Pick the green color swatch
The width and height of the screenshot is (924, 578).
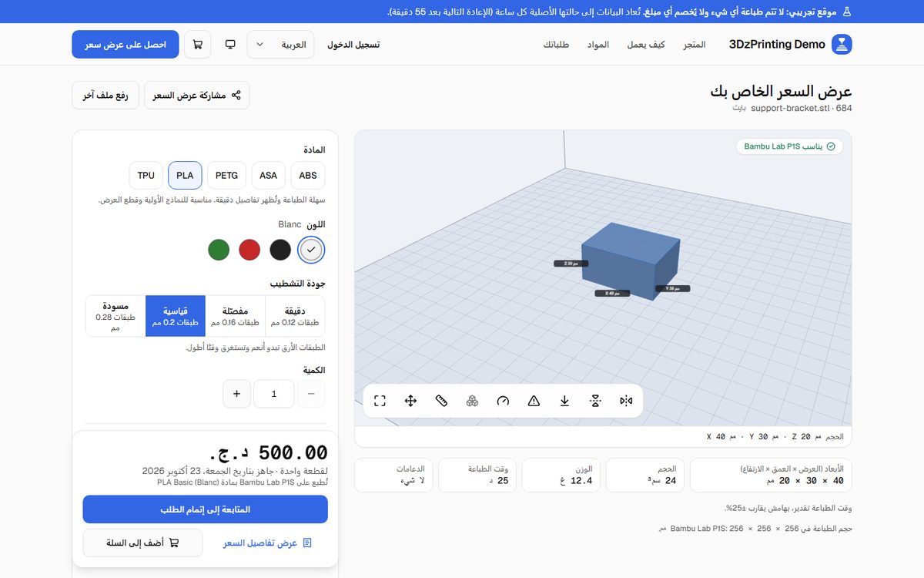pyautogui.click(x=219, y=249)
